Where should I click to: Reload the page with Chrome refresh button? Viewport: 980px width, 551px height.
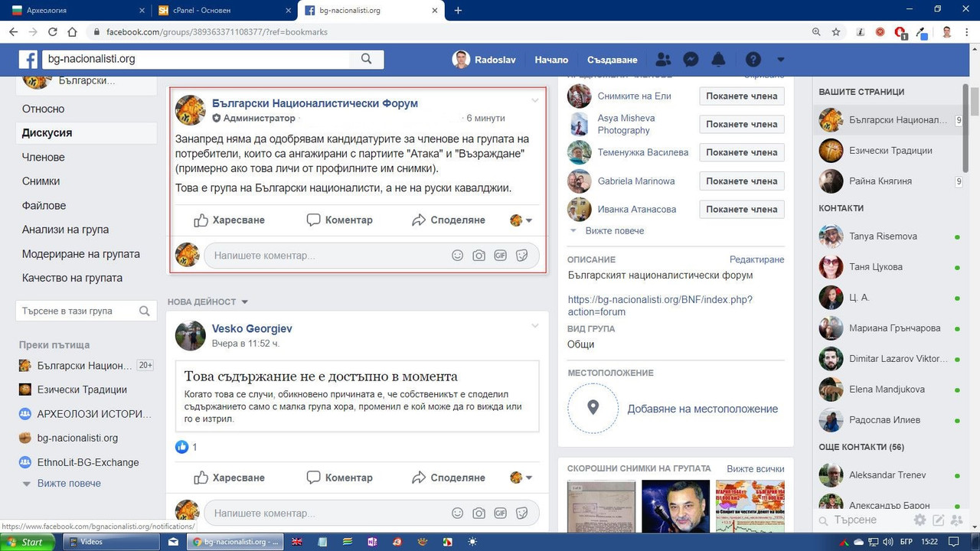point(53,32)
